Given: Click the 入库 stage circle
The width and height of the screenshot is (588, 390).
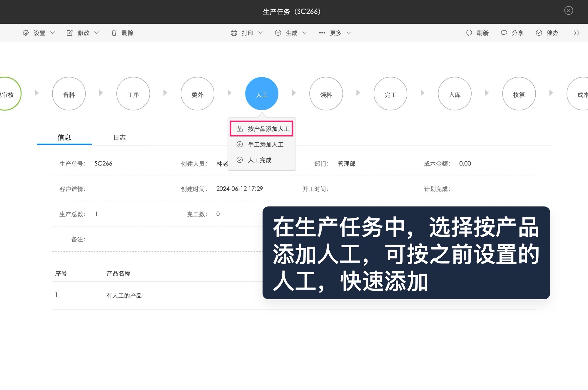Looking at the screenshot, I should point(455,94).
